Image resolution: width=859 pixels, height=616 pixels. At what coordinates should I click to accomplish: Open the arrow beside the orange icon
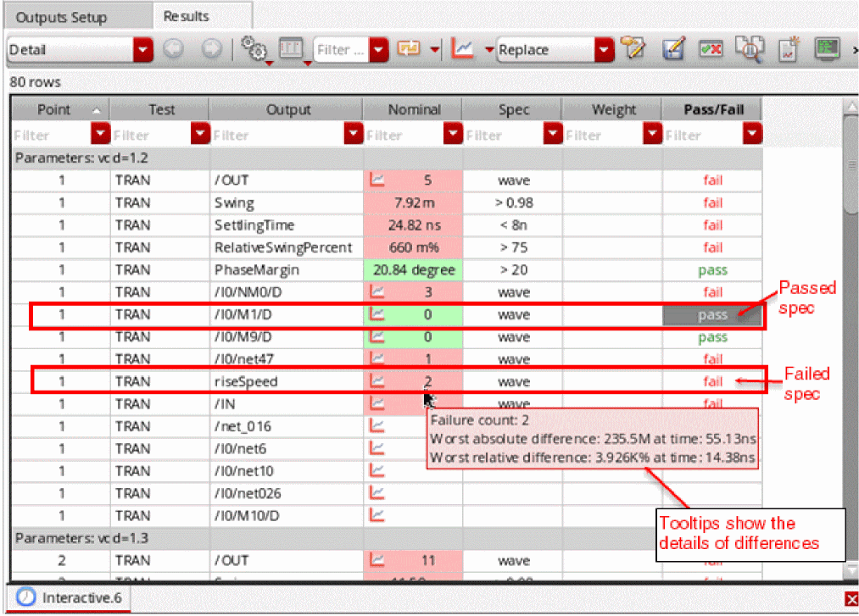(x=434, y=50)
